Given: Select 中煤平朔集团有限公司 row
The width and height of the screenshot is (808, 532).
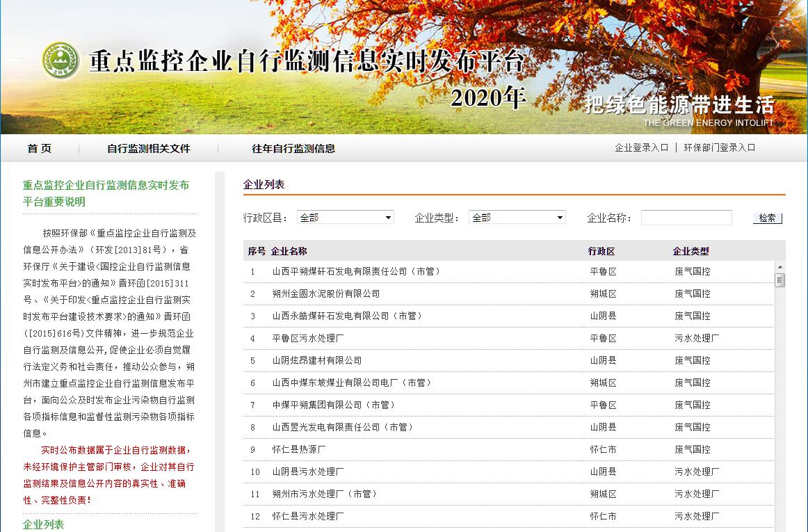Looking at the screenshot, I should coord(333,405).
